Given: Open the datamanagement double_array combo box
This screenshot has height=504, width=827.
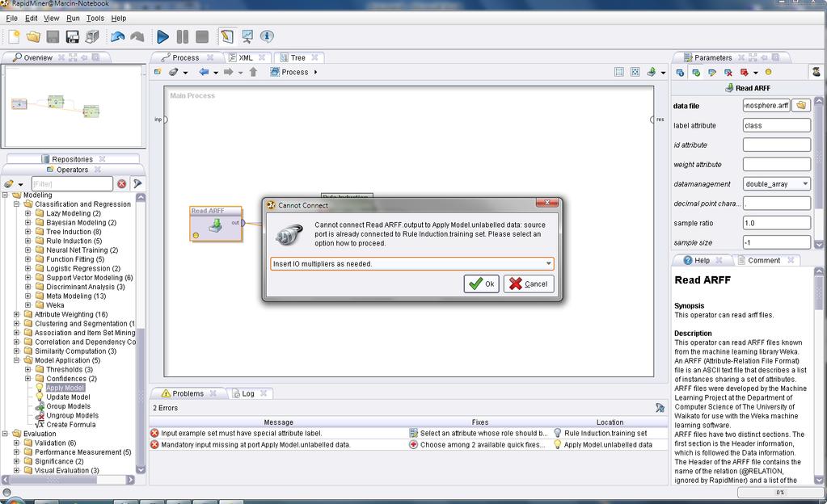Looking at the screenshot, I should (x=776, y=184).
